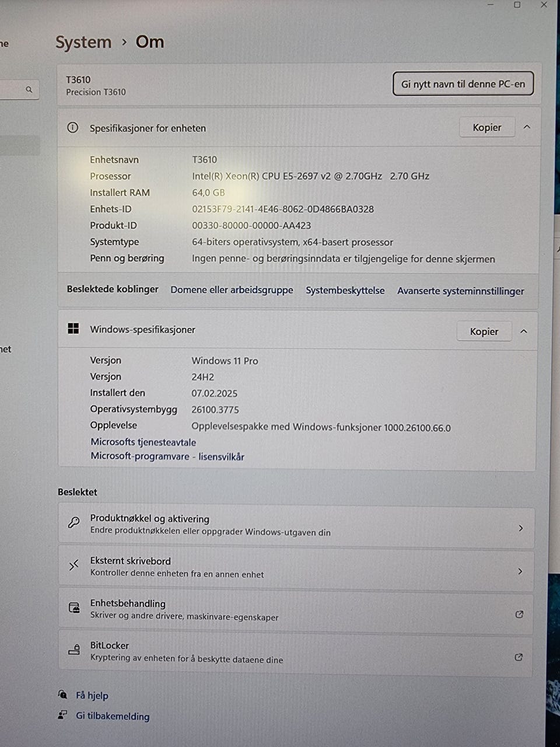This screenshot has width=560, height=747.
Task: Click the Eksternt skrivebord remote icon
Action: 74,565
